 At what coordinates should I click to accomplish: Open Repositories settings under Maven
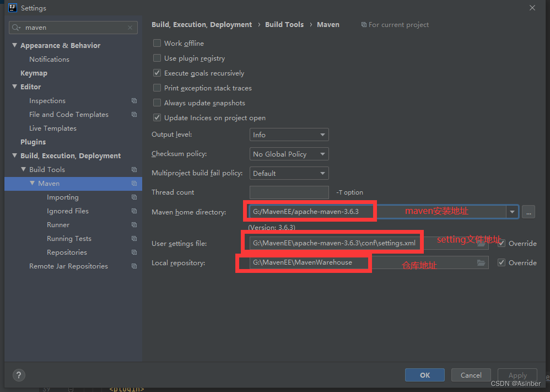(67, 253)
